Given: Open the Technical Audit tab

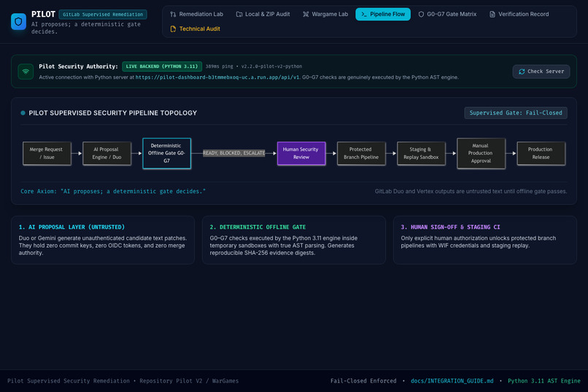Looking at the screenshot, I should [x=195, y=29].
